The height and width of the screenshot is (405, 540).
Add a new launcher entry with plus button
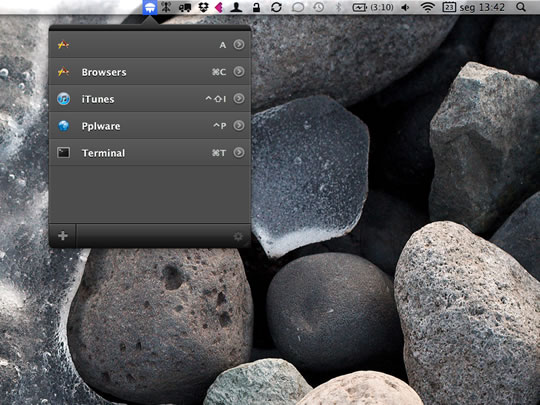coord(63,236)
